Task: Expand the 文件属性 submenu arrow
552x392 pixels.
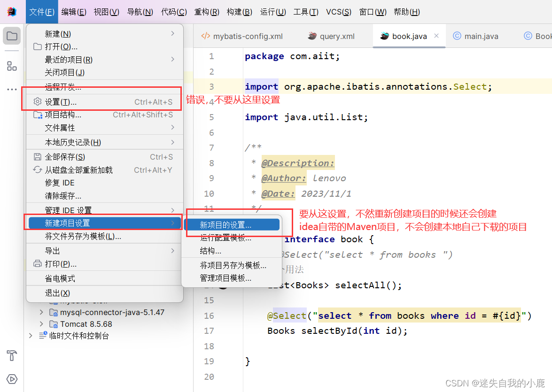Action: pyautogui.click(x=172, y=127)
